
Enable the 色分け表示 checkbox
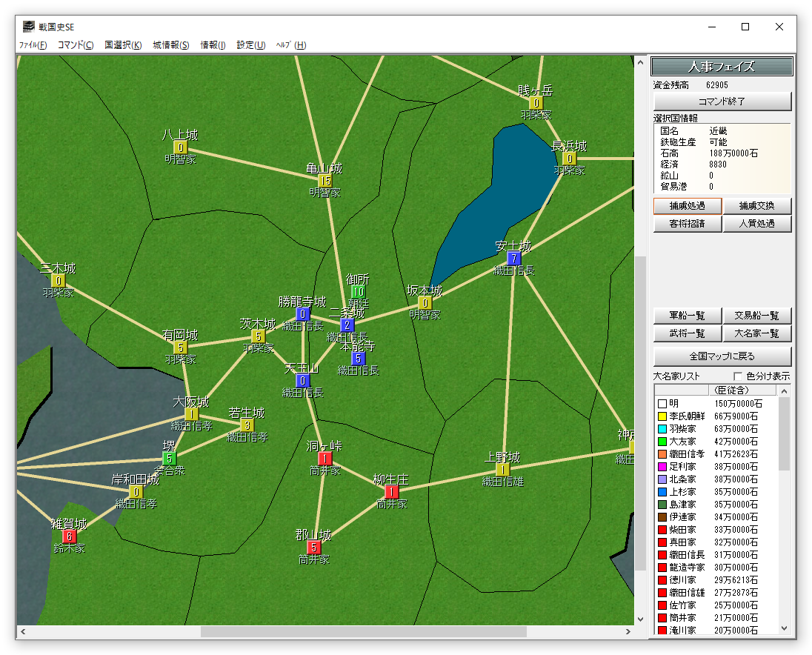point(737,376)
